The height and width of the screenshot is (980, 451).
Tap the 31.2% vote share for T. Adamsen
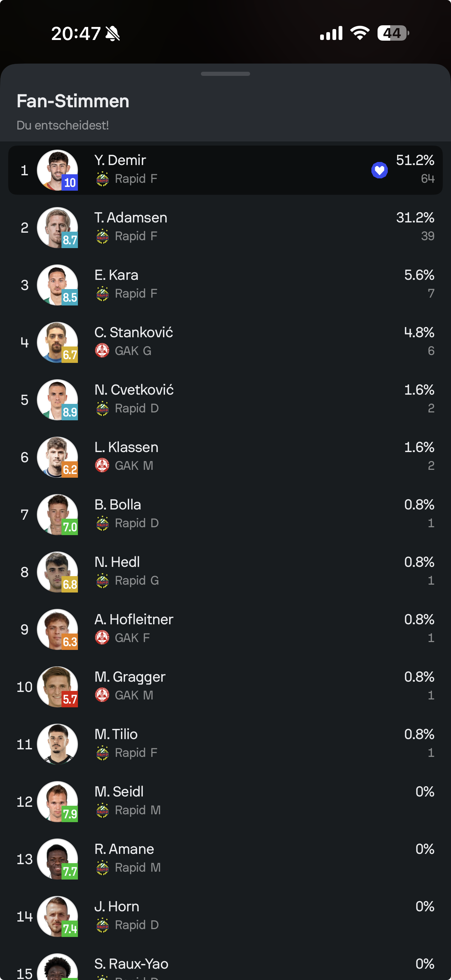pyautogui.click(x=415, y=218)
